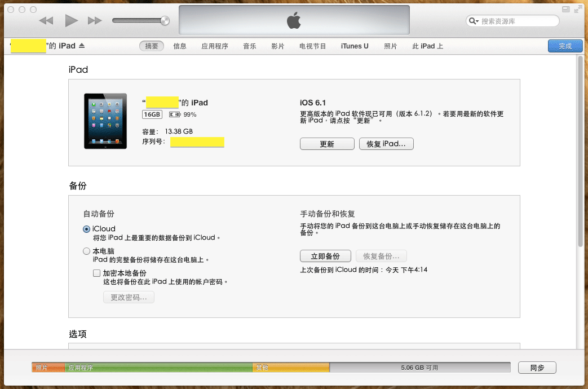The image size is (588, 389).
Task: Click the blue 完成 button
Action: tap(565, 46)
